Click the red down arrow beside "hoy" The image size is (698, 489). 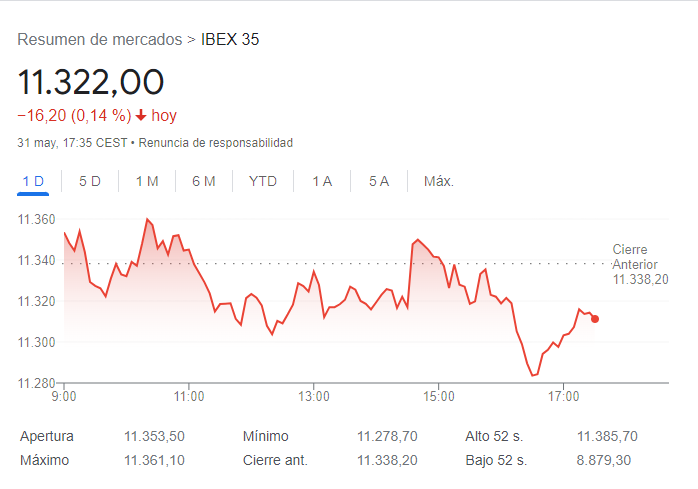pyautogui.click(x=141, y=116)
